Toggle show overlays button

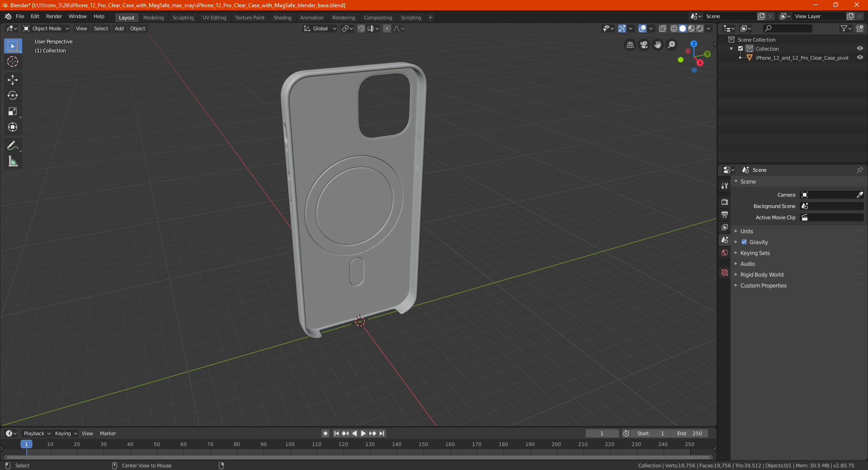pos(642,28)
